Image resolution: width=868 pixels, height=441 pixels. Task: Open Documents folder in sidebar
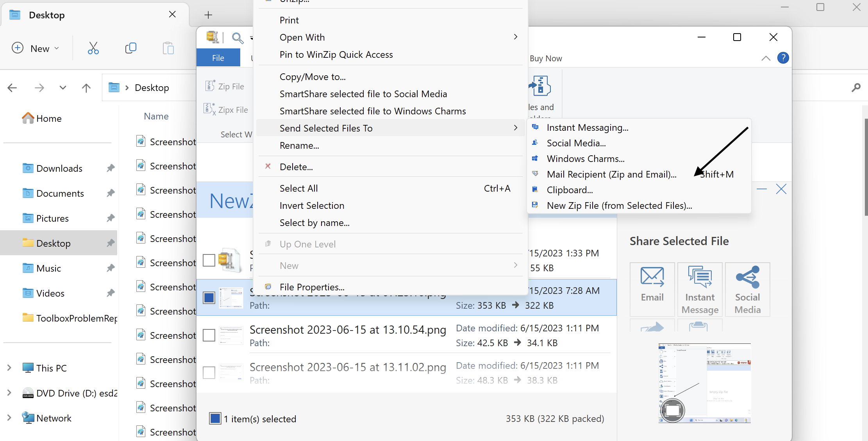point(60,193)
